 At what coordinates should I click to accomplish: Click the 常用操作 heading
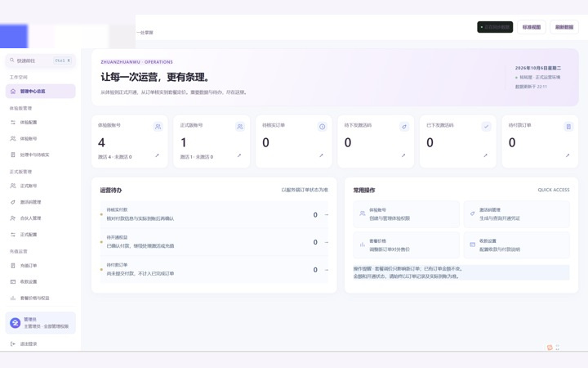point(363,191)
